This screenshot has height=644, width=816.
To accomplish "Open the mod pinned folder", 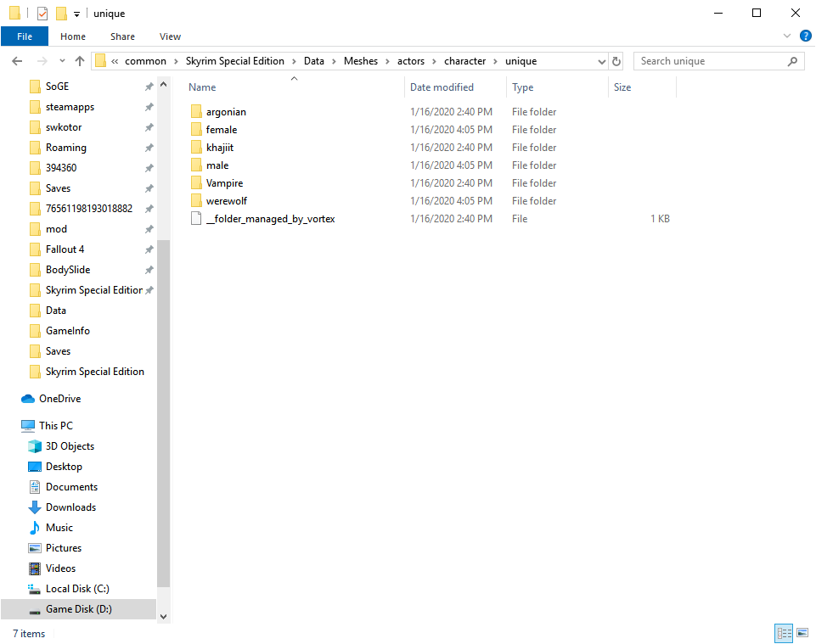I will pos(56,229).
